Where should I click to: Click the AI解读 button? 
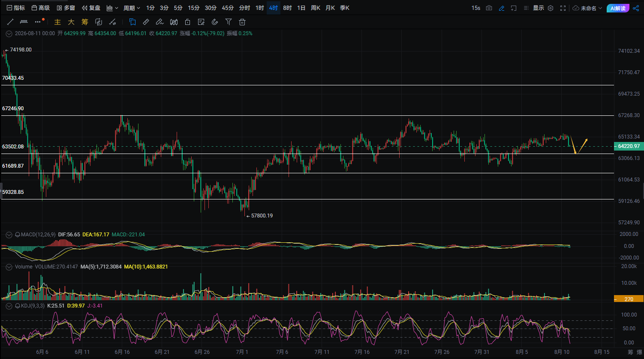click(x=618, y=8)
